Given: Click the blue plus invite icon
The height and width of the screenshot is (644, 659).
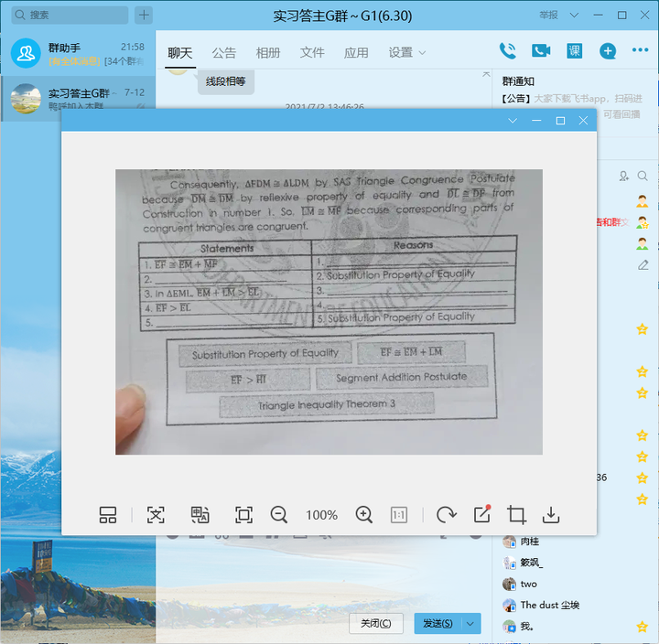Looking at the screenshot, I should click(608, 51).
